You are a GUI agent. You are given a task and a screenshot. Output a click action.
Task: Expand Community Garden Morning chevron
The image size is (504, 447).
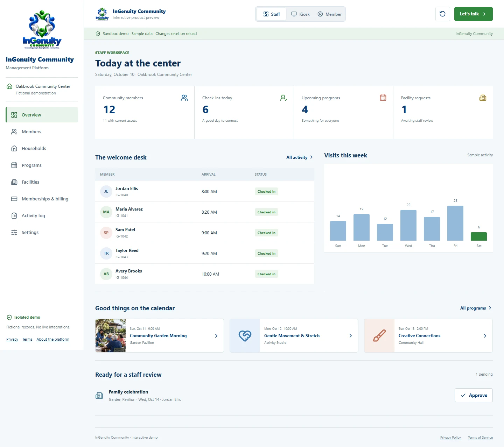[216, 336]
